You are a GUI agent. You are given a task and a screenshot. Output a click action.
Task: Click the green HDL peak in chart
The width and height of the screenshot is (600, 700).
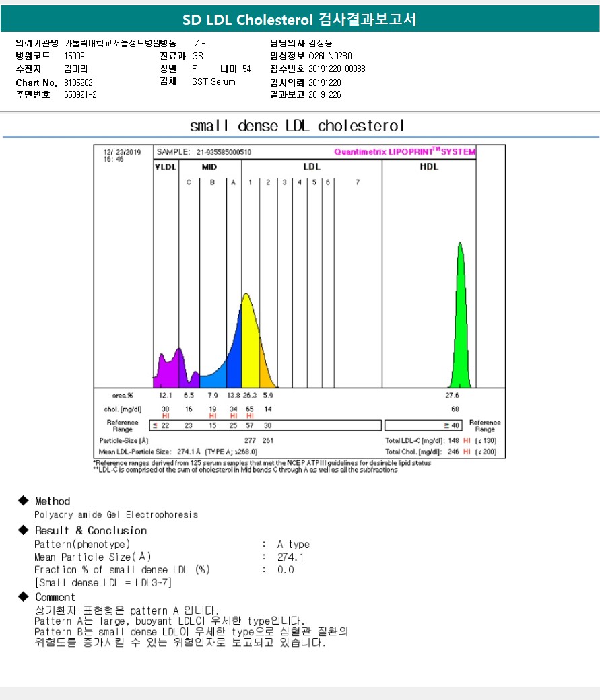point(460,322)
